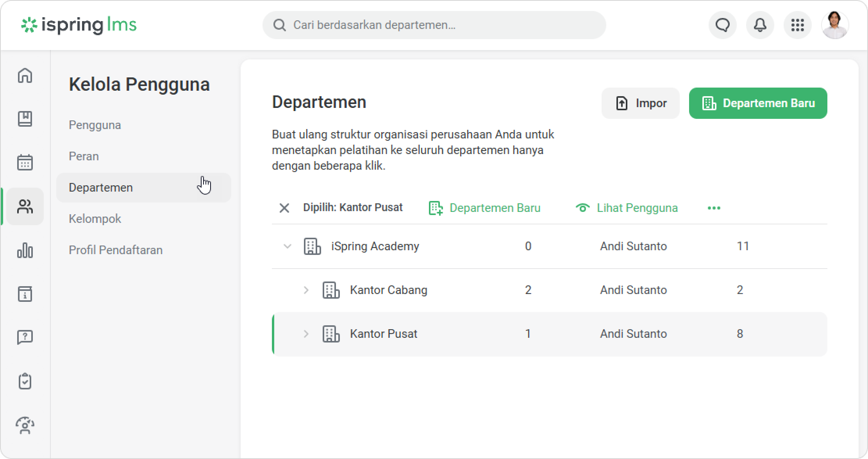Open Kelompok in Kelola Pengguna menu

[95, 219]
